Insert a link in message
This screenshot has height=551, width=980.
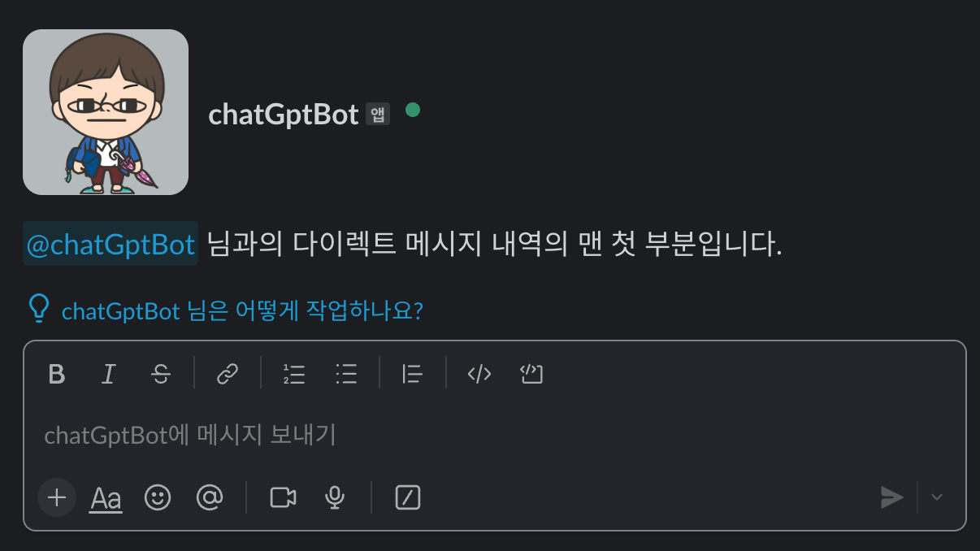228,374
